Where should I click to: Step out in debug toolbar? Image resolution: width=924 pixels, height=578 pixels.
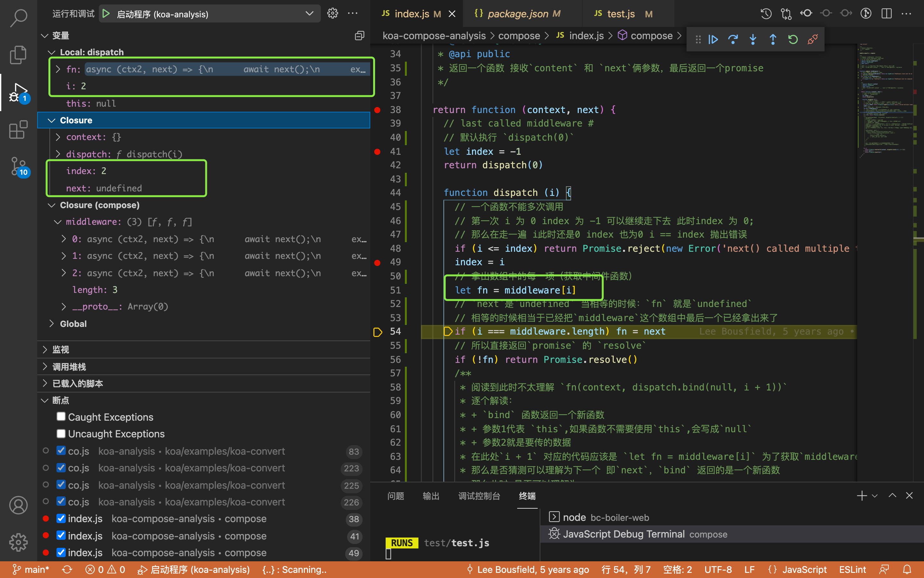[773, 39]
